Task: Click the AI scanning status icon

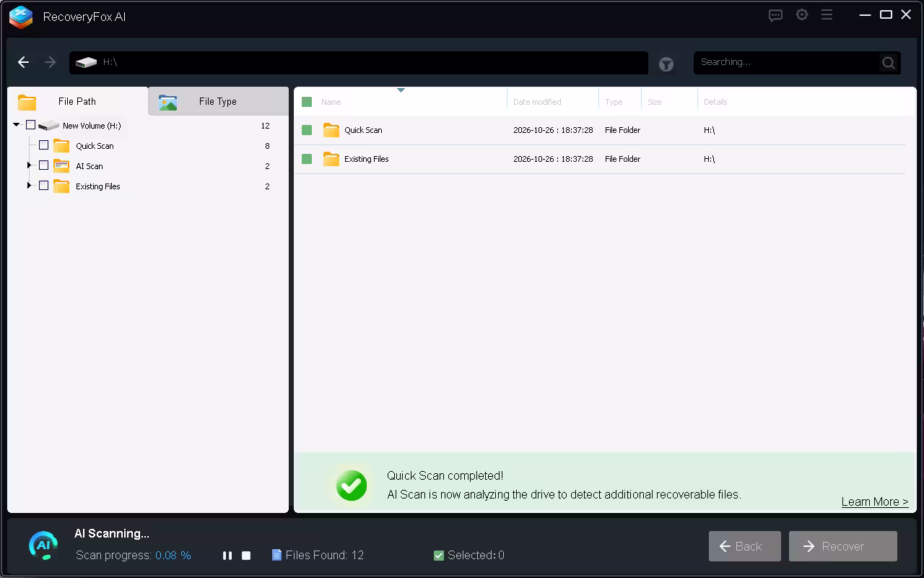Action: [x=43, y=545]
